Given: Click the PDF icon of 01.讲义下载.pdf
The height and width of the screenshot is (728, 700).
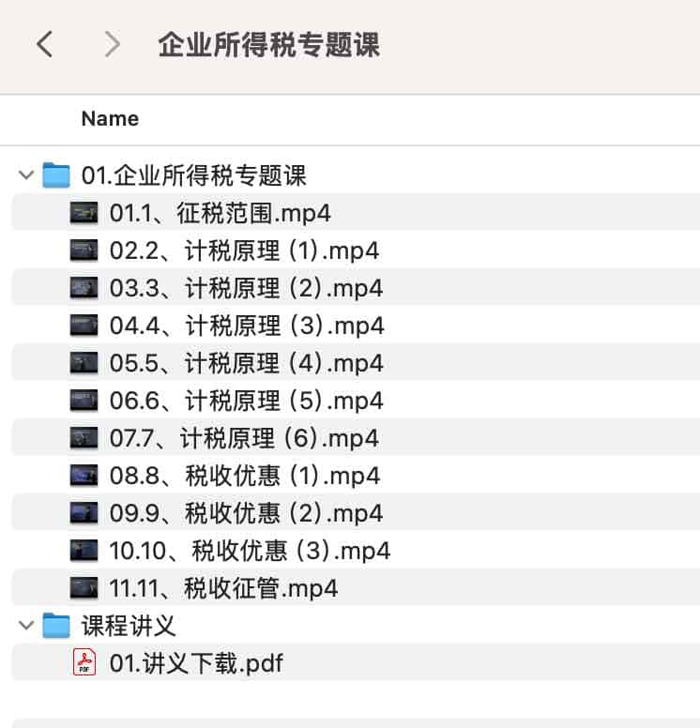Looking at the screenshot, I should pyautogui.click(x=84, y=663).
